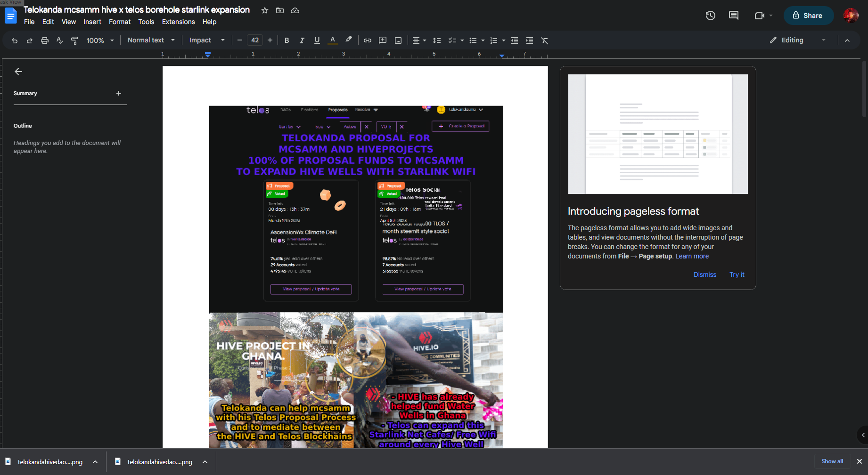Move the document using the folder icon
Screen dimensions: 868x475
click(280, 10)
